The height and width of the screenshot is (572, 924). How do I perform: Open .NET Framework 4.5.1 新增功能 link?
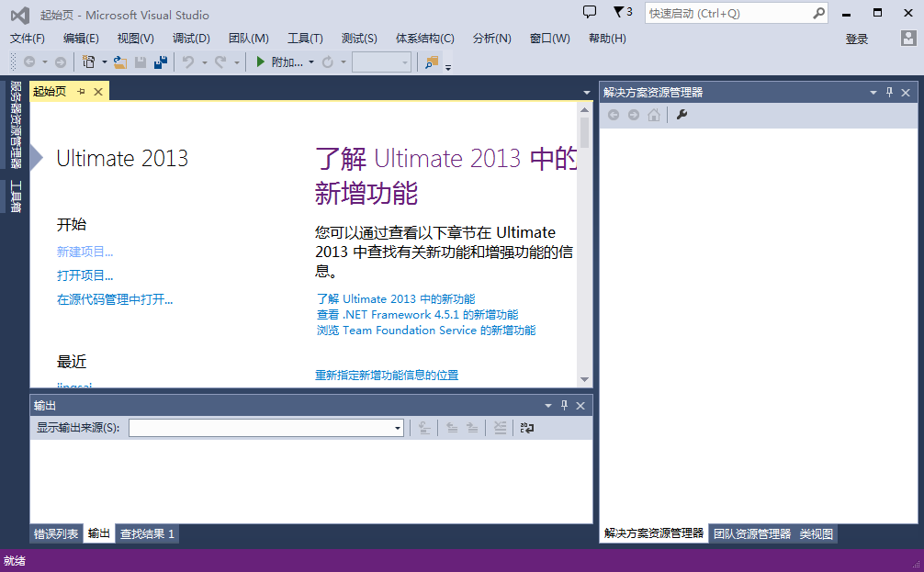pyautogui.click(x=417, y=315)
